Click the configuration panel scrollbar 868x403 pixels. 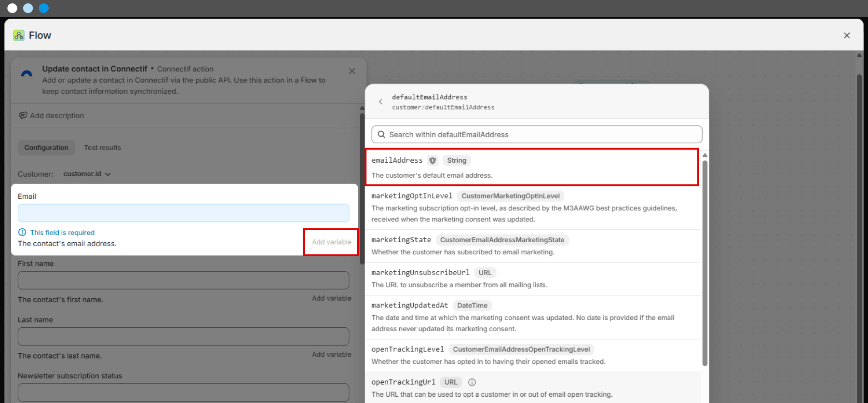coord(362,188)
